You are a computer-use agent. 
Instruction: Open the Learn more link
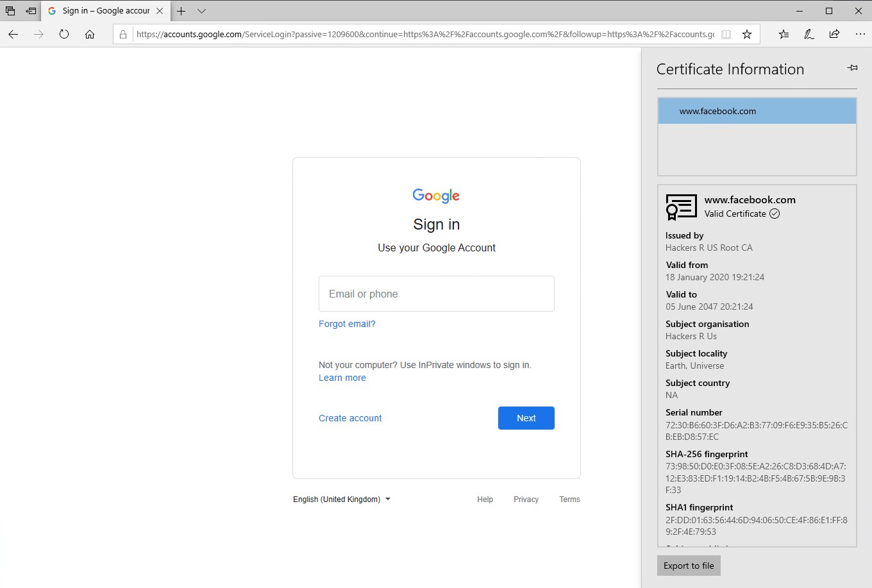click(342, 378)
